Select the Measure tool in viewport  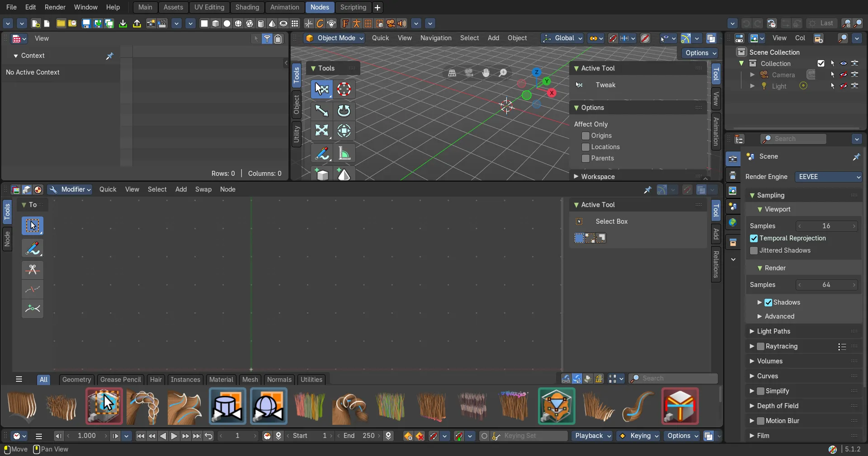click(x=344, y=154)
